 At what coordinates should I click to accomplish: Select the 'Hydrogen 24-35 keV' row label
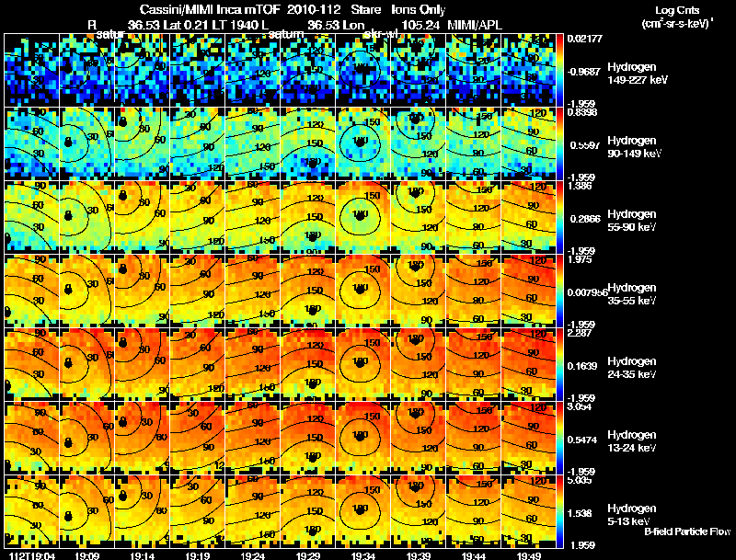[x=632, y=368]
